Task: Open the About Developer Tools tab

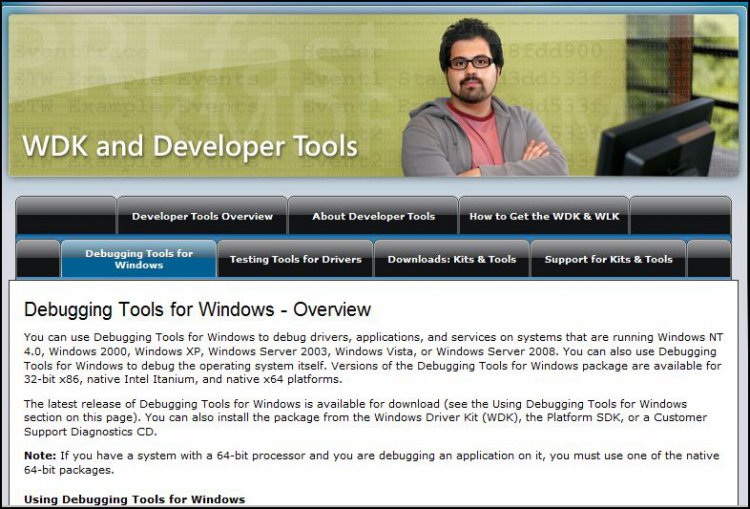Action: tap(373, 216)
